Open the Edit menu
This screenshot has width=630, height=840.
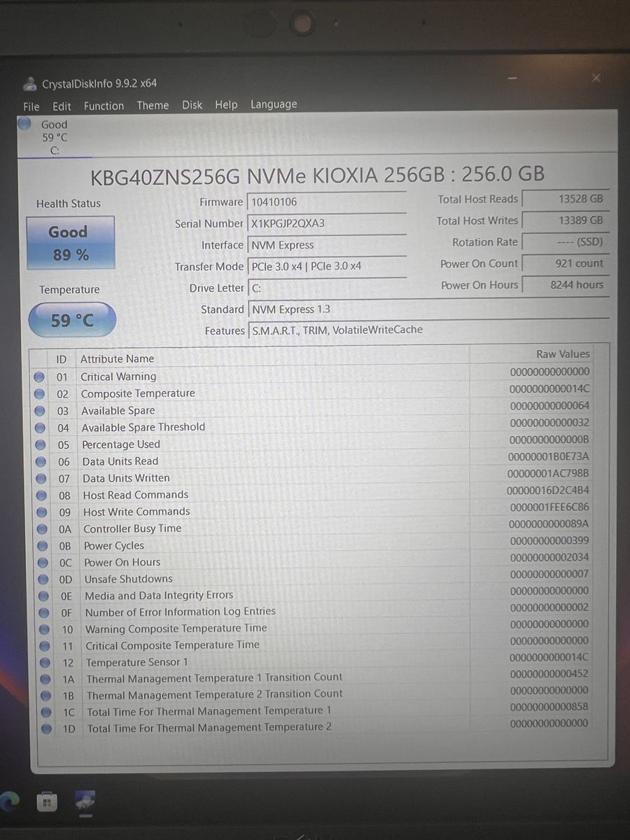[x=62, y=106]
